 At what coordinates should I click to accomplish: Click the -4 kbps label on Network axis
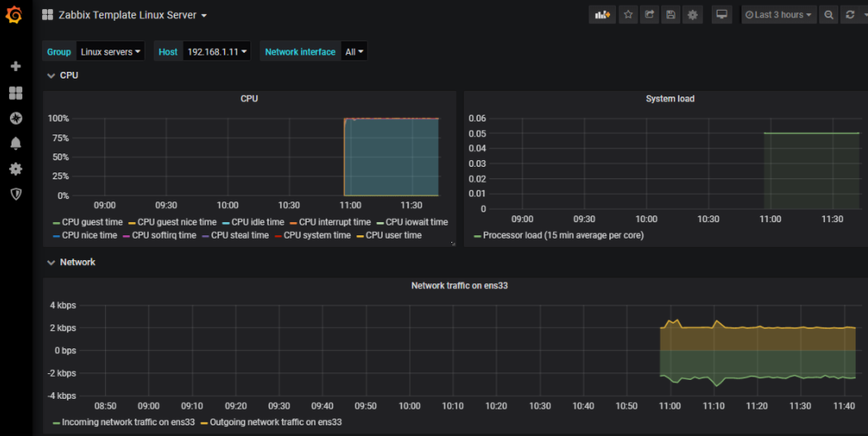tap(61, 396)
